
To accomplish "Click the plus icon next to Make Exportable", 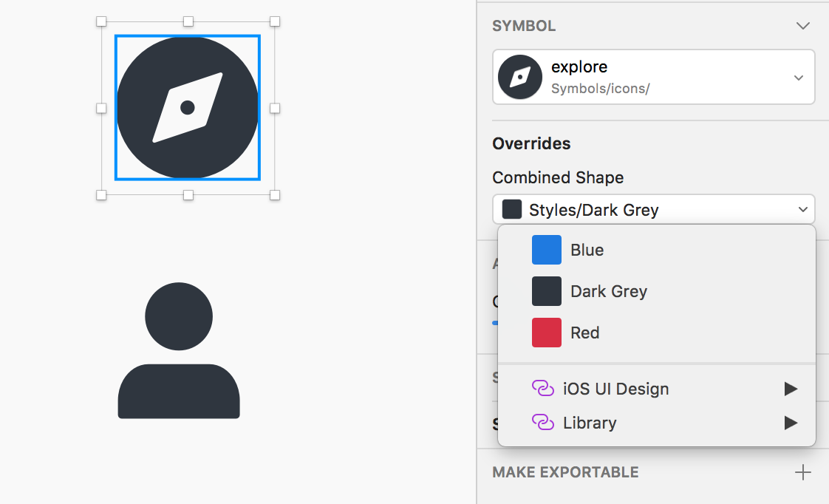I will (803, 471).
